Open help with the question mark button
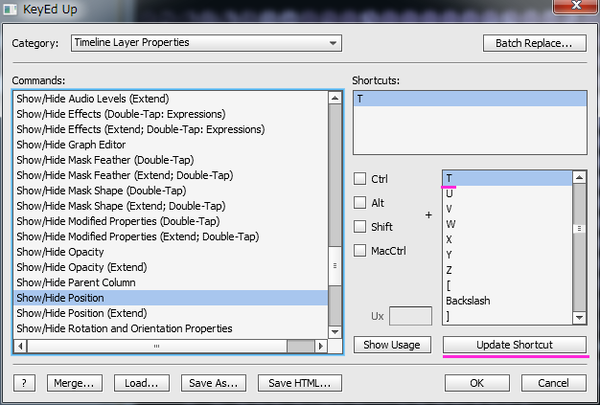Screen dimensions: 600x405 click(x=24, y=383)
